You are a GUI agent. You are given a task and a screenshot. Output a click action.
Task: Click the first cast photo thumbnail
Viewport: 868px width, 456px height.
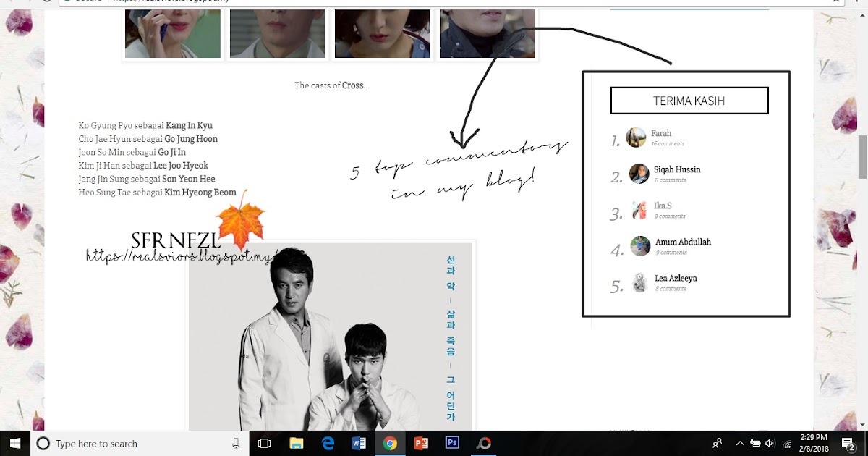pyautogui.click(x=173, y=33)
